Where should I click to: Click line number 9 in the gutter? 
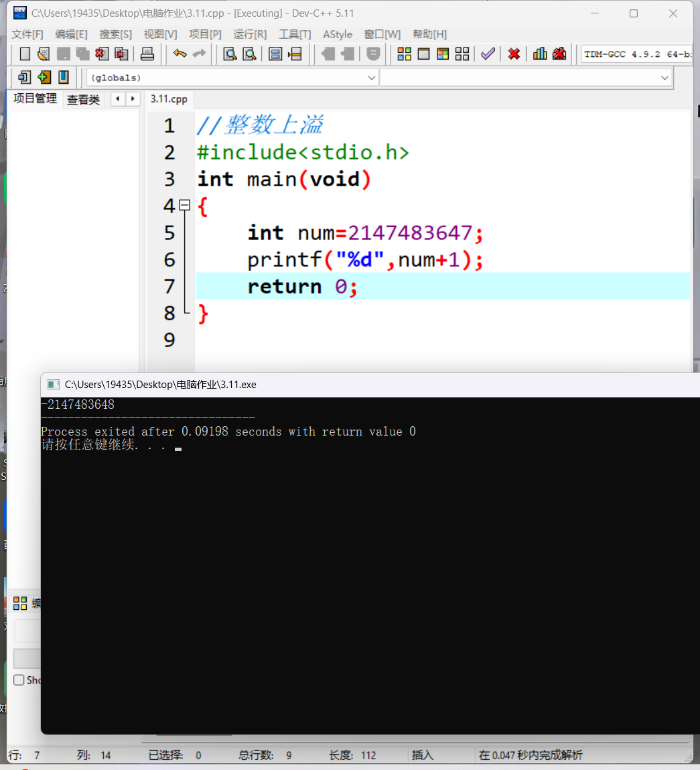169,340
